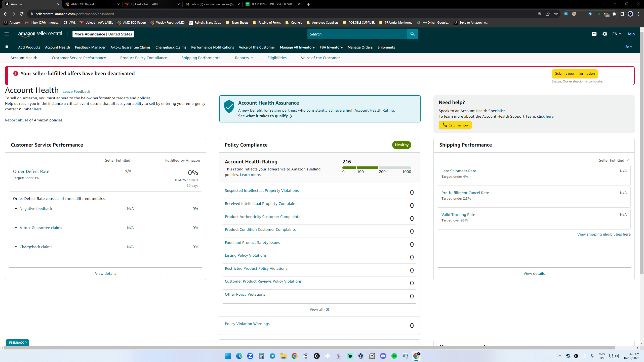
Task: Bookmark this page with the star icon
Action: click(556, 14)
